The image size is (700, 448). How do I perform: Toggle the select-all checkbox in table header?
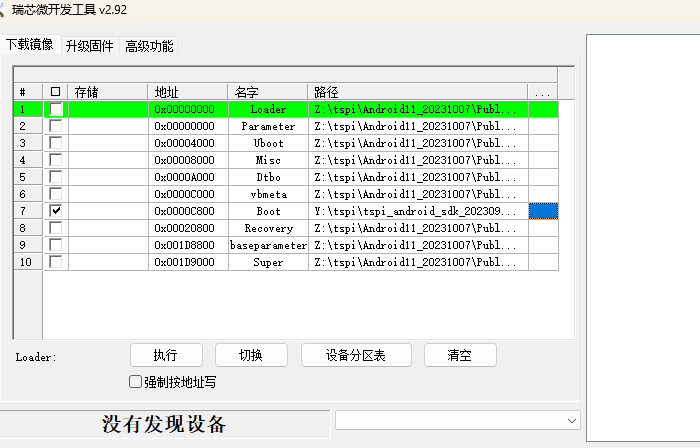[56, 92]
